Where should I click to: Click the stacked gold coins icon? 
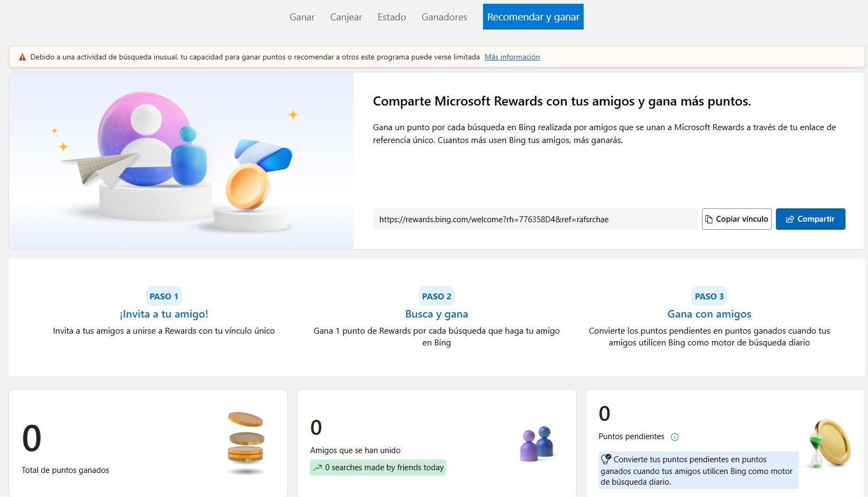point(246,443)
